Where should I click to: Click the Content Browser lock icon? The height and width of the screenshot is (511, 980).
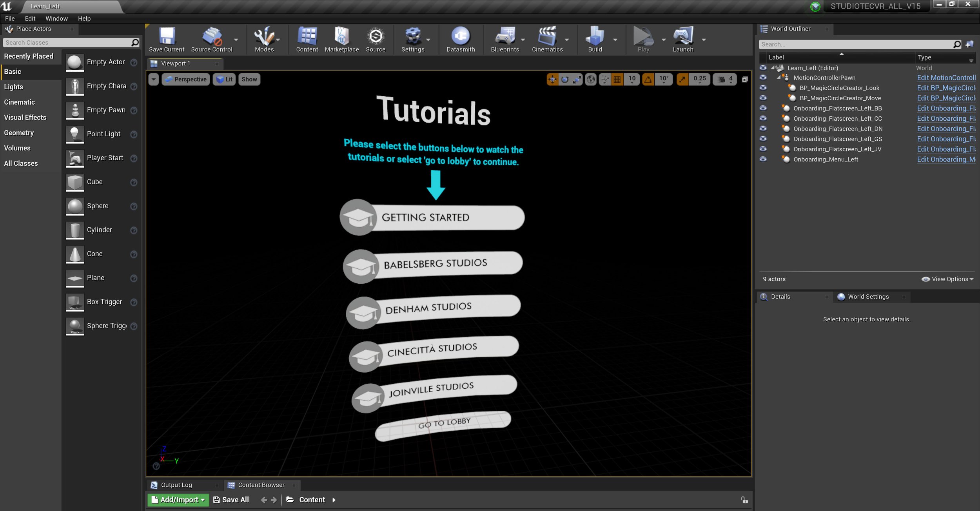[x=744, y=500]
